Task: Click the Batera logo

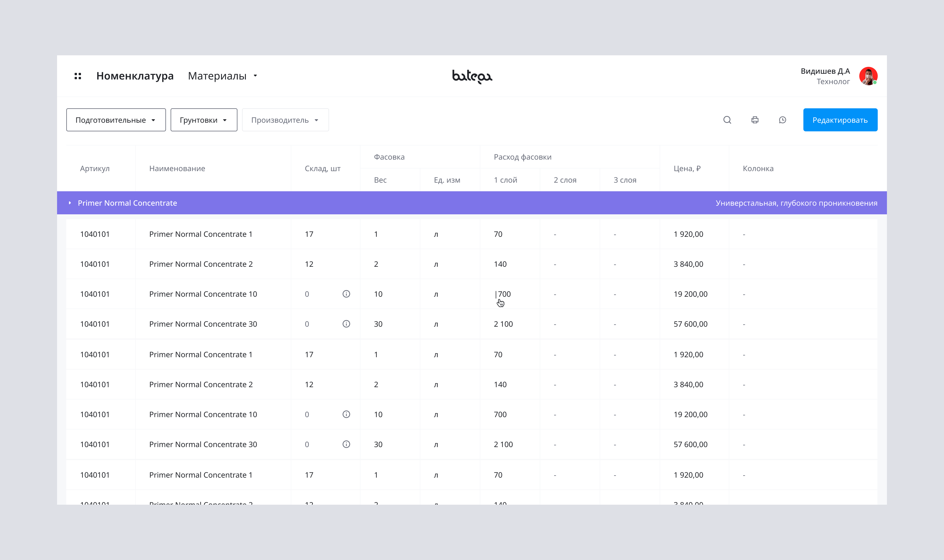Action: pyautogui.click(x=472, y=76)
